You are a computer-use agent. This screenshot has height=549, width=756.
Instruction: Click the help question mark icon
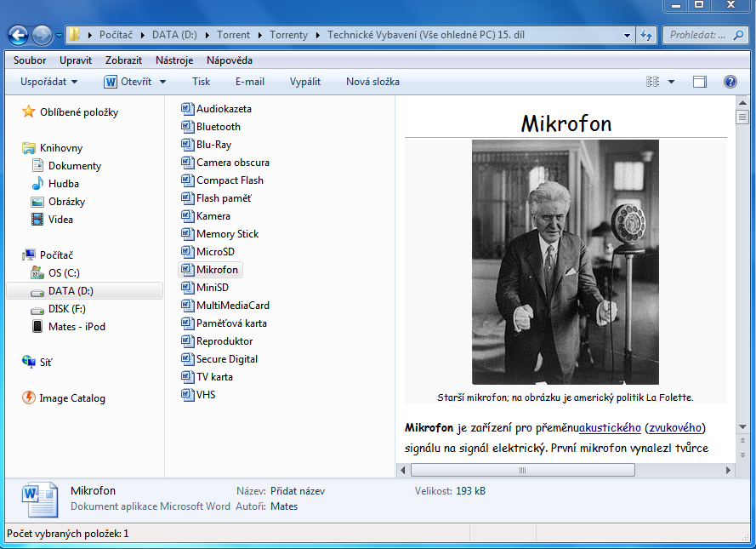[730, 82]
